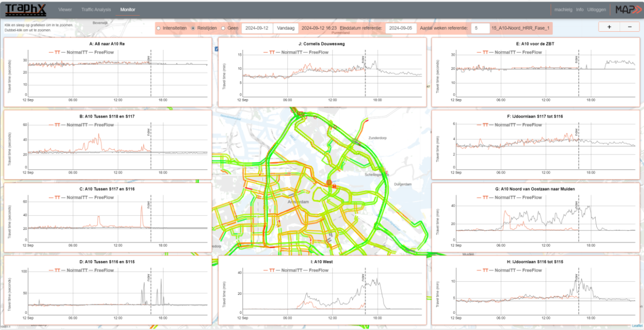Select the Intensiteiten radio button
Viewport: 644px width, 330px height.
coord(158,28)
